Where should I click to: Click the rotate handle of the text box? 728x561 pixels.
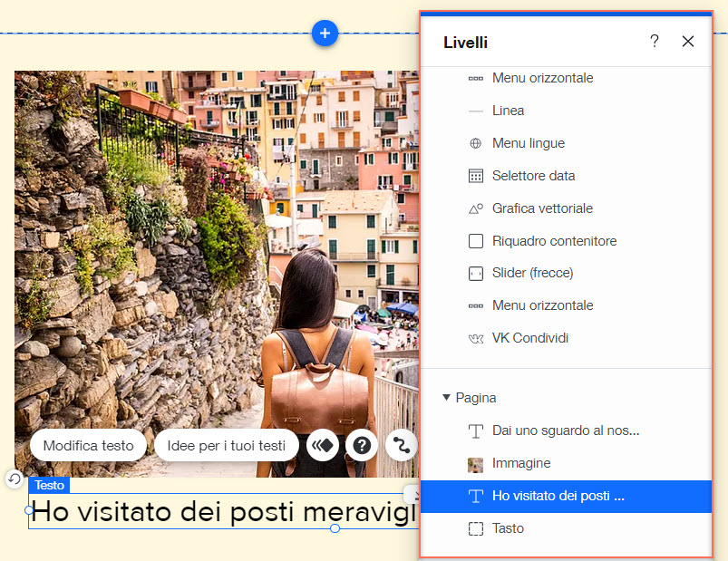tap(15, 479)
